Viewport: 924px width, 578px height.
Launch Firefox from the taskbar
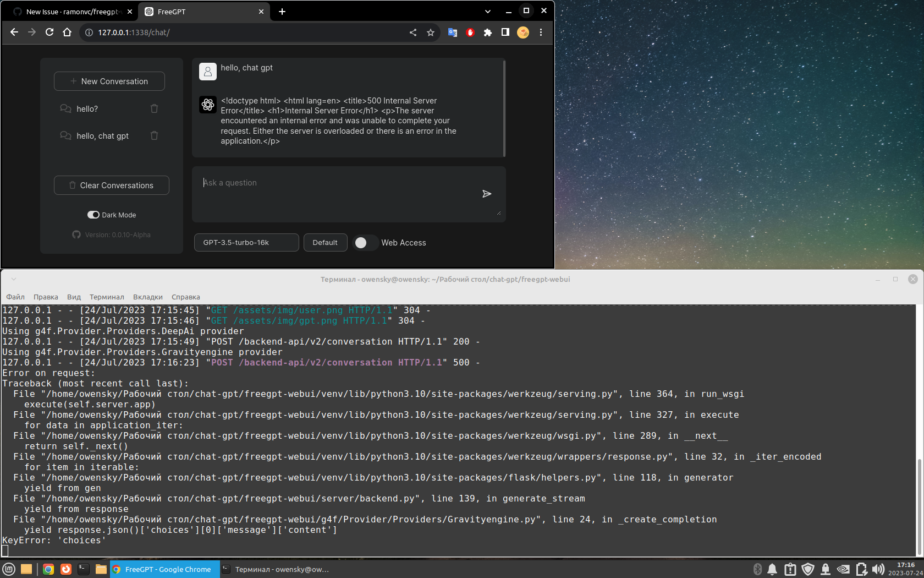(x=66, y=569)
